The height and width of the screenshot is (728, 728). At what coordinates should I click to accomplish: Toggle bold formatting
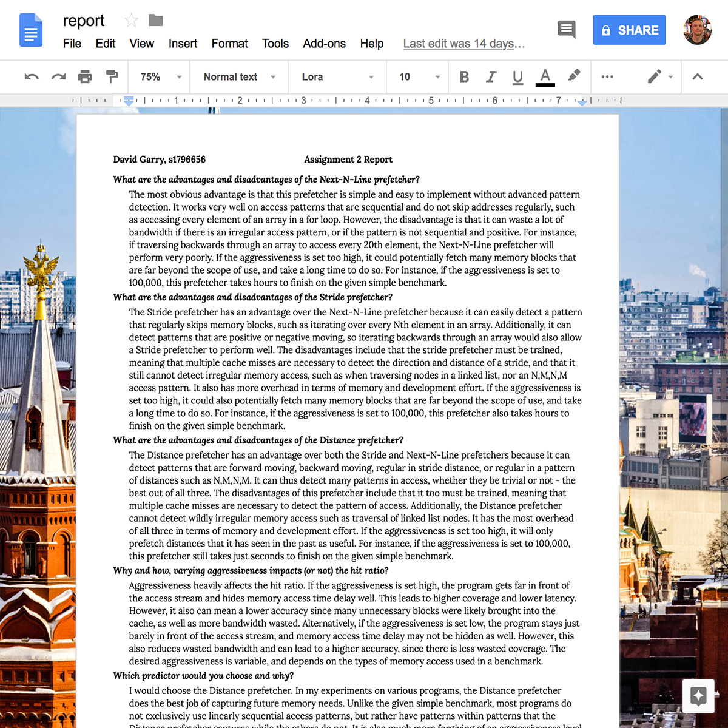coord(464,77)
